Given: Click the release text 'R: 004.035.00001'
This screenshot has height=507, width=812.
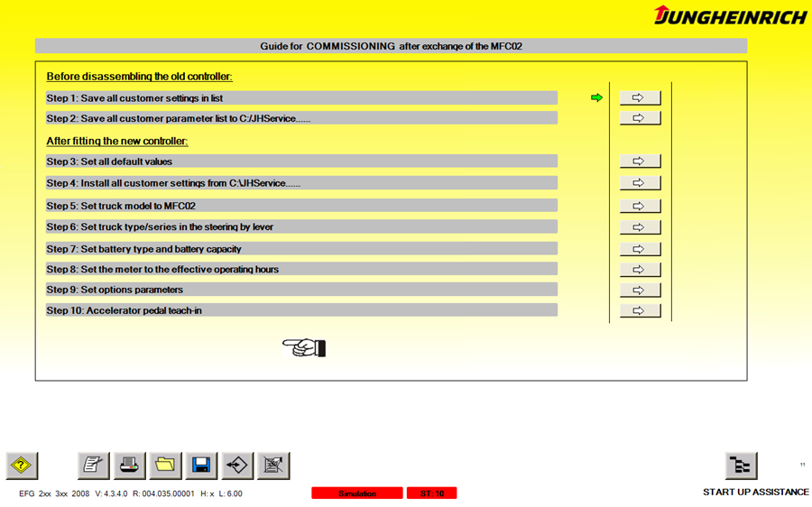Looking at the screenshot, I should [163, 493].
